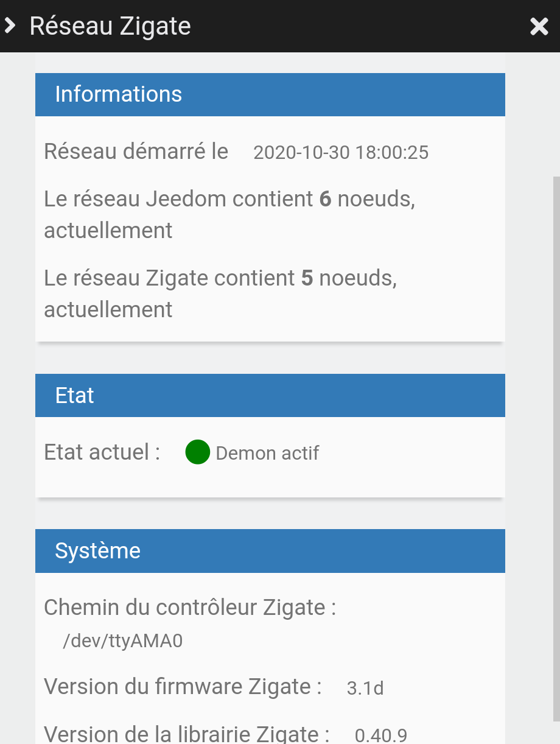
Task: Click the vertical scrollbar on the right
Action: [x=556, y=426]
